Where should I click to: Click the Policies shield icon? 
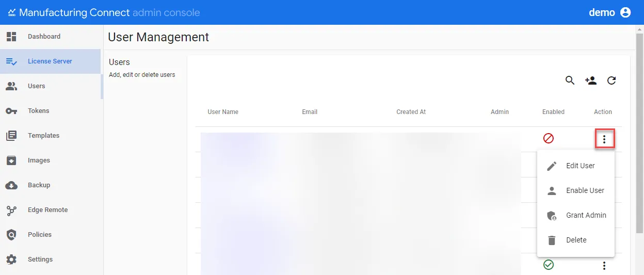11,235
